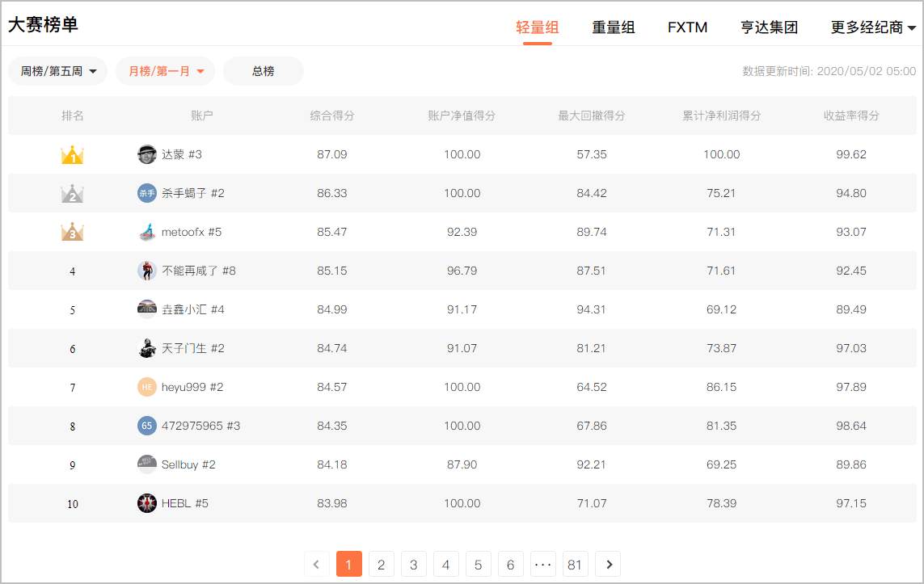Select the 总榜 button
This screenshot has height=584, width=924.
(x=264, y=71)
